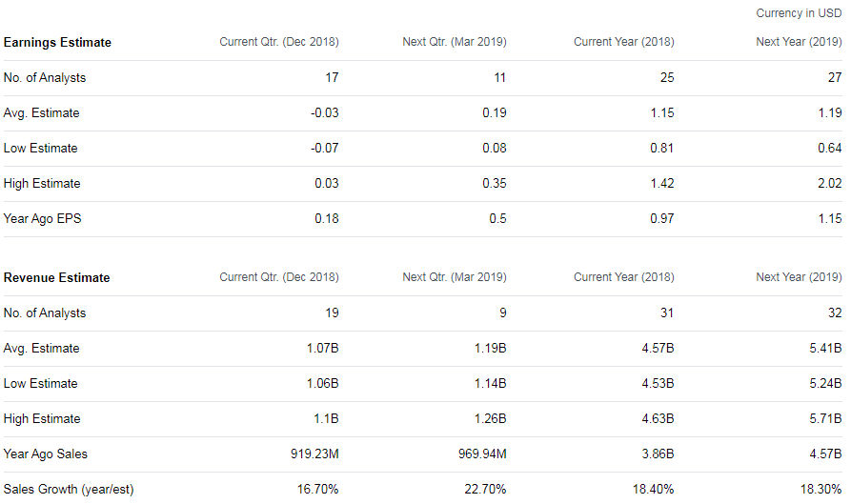Viewport: 851px width, 504px height.
Task: Select the 2.02 high earnings estimate
Action: click(x=830, y=183)
